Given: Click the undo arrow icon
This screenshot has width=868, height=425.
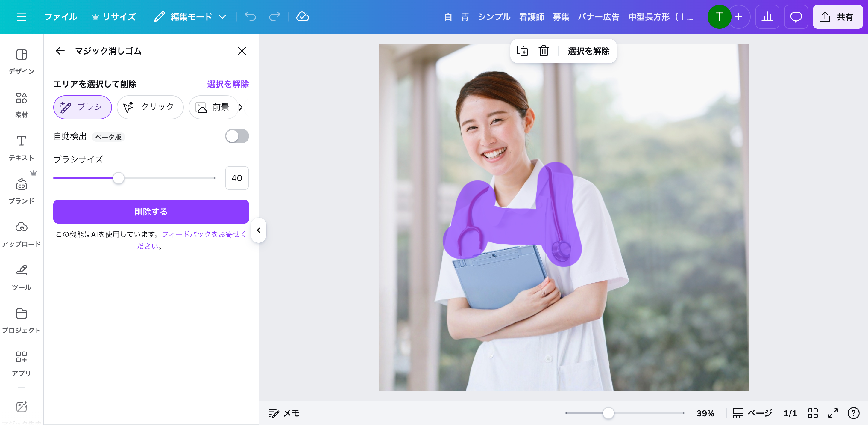Looking at the screenshot, I should coord(250,17).
